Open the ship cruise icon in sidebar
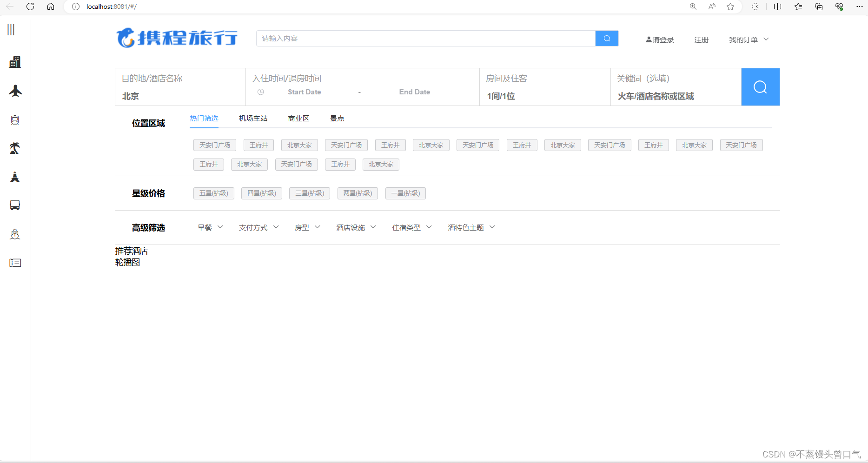 (x=15, y=234)
